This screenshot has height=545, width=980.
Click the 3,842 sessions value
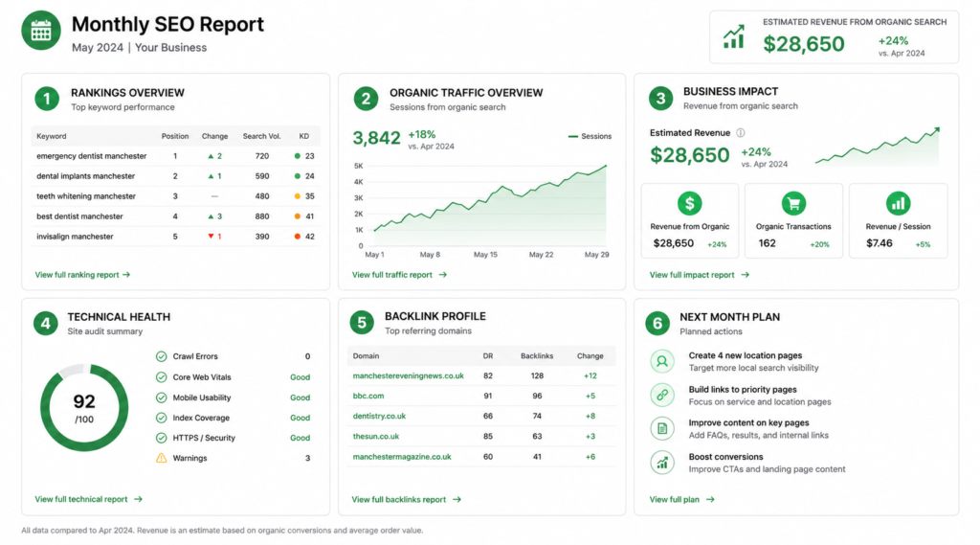point(376,138)
